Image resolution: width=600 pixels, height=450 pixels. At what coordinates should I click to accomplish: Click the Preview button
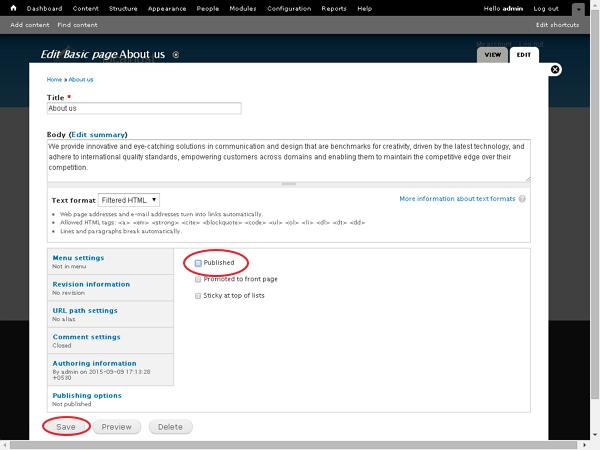[117, 427]
